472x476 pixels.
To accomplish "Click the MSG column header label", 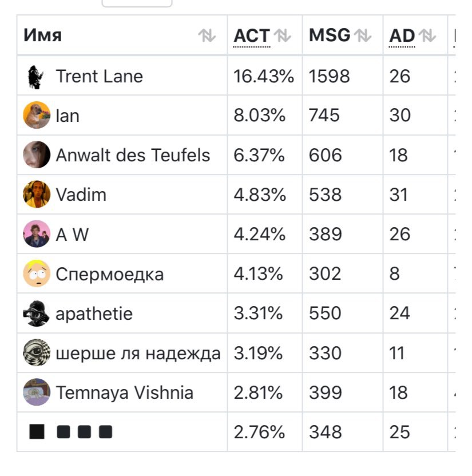I will (330, 35).
